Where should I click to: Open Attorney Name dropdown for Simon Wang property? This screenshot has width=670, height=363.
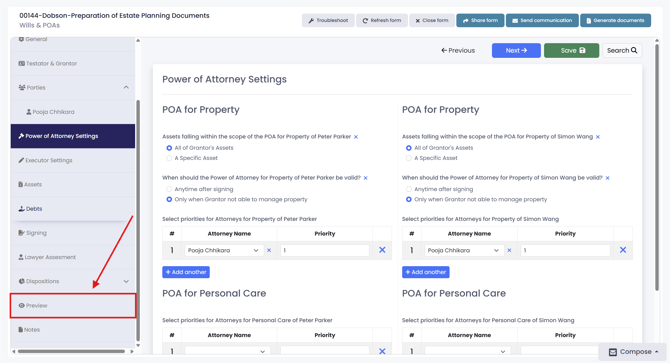tap(463, 250)
